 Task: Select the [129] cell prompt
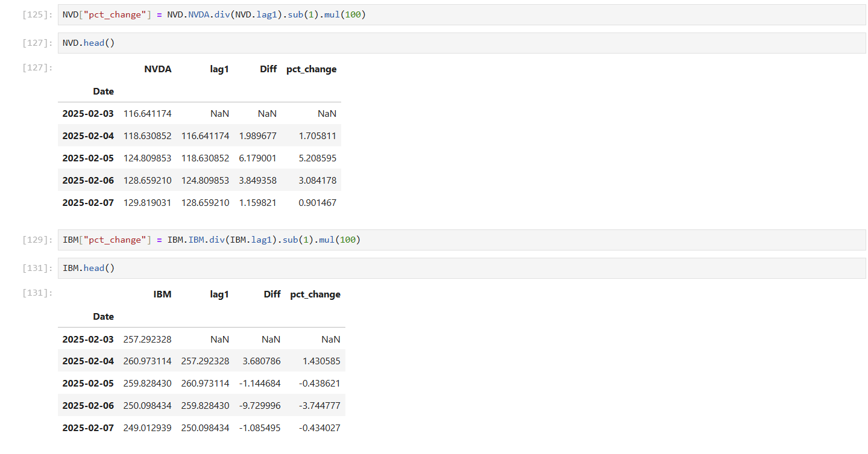tap(37, 240)
